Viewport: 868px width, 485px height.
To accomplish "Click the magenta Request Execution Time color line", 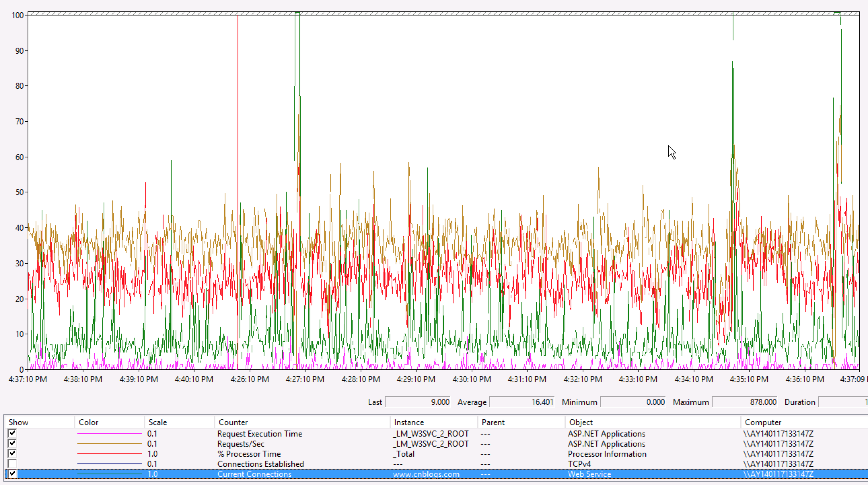I will point(110,434).
